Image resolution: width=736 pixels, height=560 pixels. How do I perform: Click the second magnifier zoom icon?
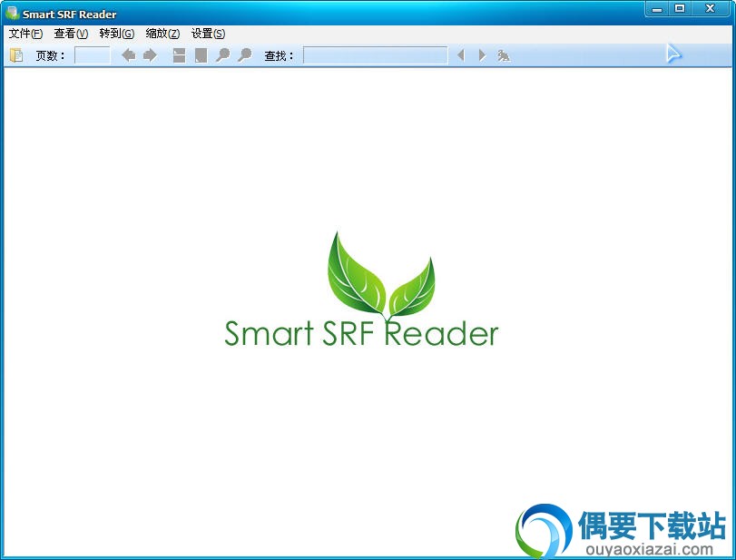pyautogui.click(x=244, y=55)
